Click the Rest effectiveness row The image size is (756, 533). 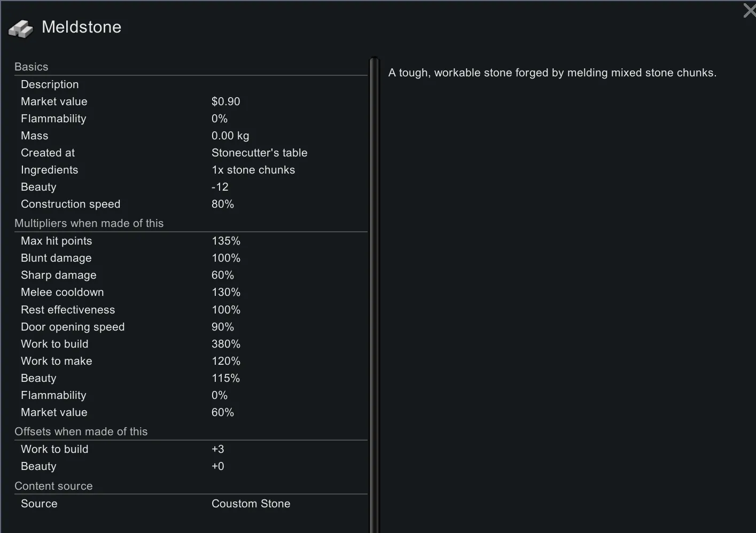point(190,310)
